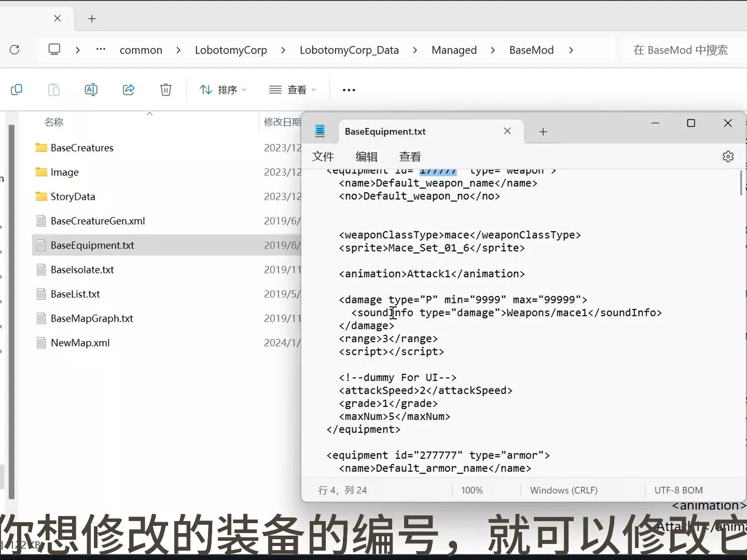Click the Delete trash icon in Explorer
Image resolution: width=747 pixels, height=560 pixels.
(x=166, y=90)
